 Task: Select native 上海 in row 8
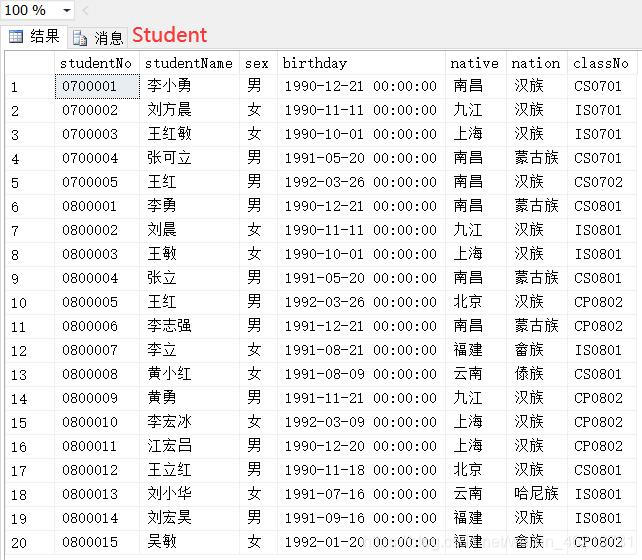click(x=468, y=254)
